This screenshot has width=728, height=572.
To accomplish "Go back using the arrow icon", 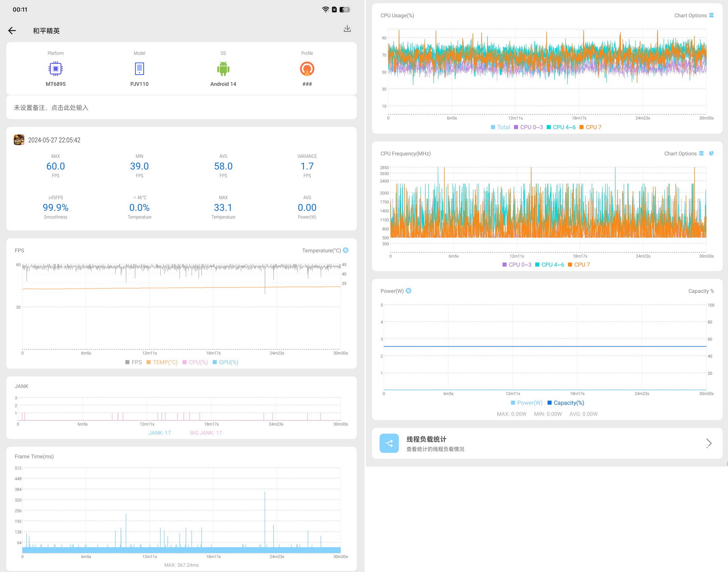I will [12, 31].
